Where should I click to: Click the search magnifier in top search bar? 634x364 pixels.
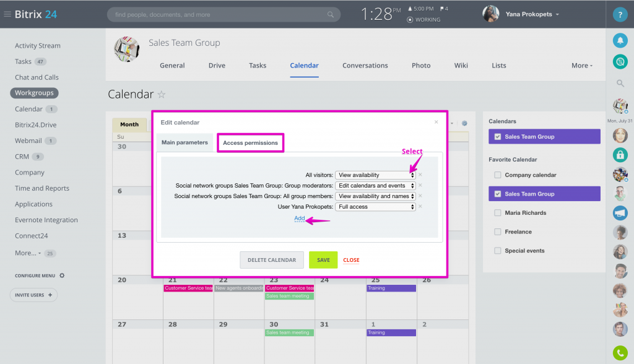coord(331,15)
